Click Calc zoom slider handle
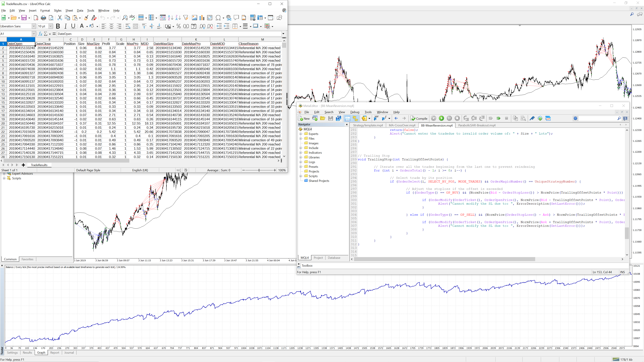Viewport: 644px width, 362px height. [259, 170]
